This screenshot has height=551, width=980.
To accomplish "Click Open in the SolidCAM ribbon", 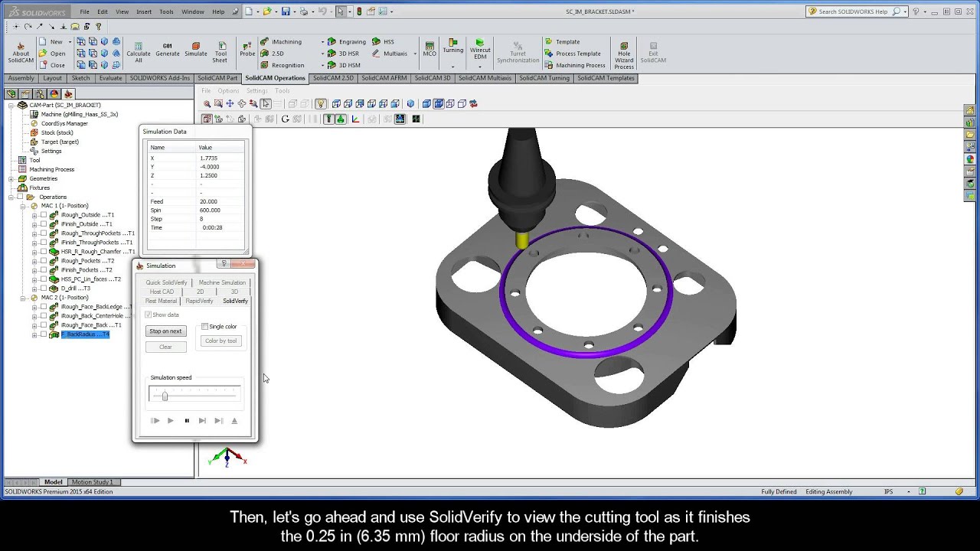I will (51, 54).
